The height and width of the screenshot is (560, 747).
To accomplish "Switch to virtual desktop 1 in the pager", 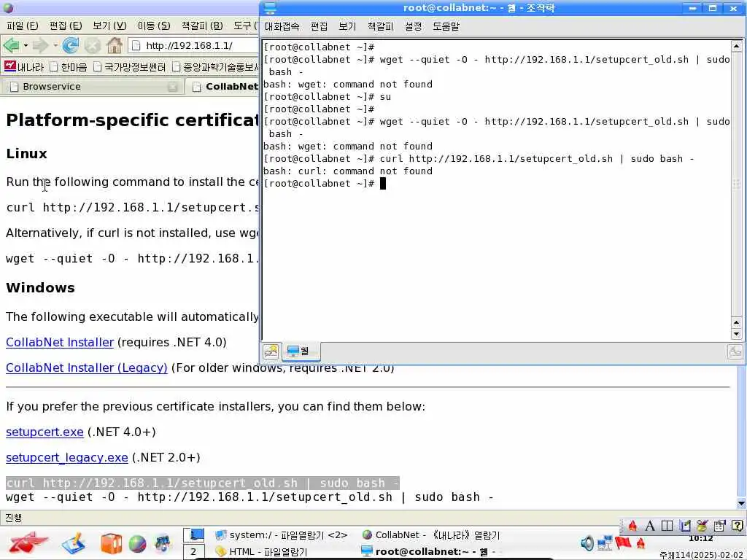I will (x=193, y=534).
